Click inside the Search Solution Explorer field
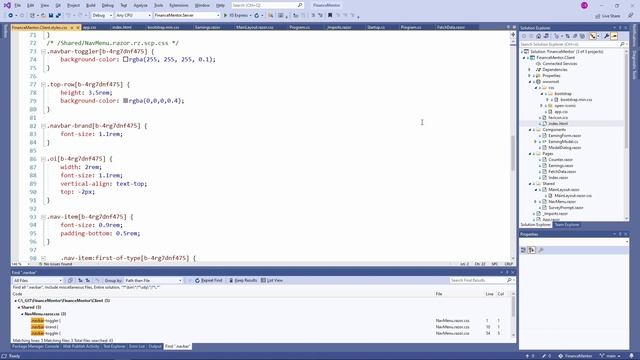Screen dimensions: 640x360 click(x=569, y=44)
